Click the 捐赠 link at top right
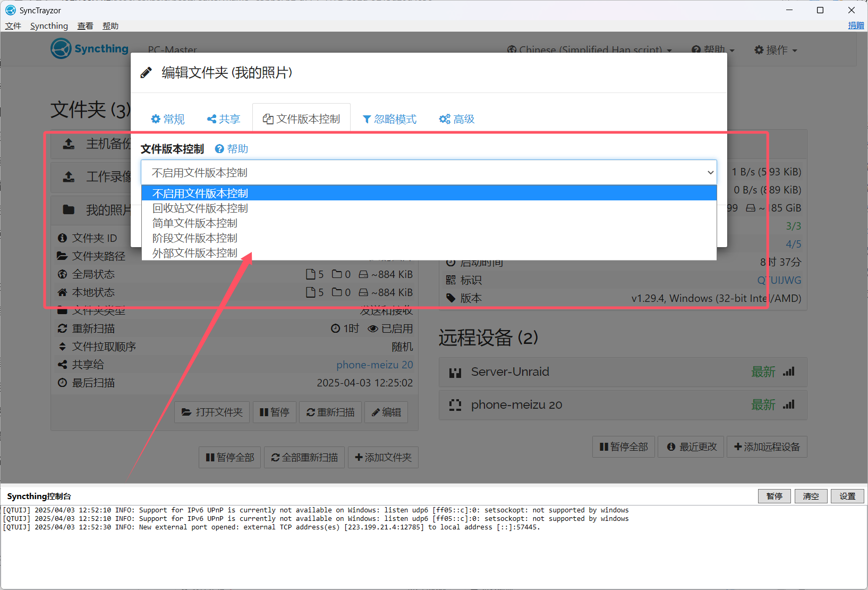868x590 pixels. 855,26
